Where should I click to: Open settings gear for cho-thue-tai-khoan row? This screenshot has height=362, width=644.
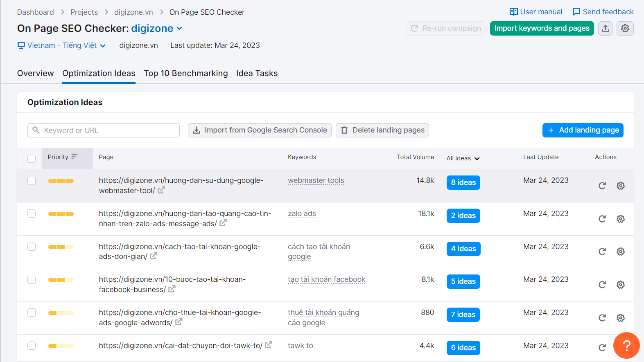coord(621,318)
